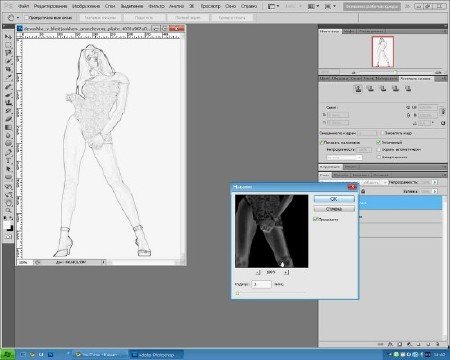This screenshot has height=360, width=450.
Task: Select the Path Selection tool
Action: click(8, 169)
